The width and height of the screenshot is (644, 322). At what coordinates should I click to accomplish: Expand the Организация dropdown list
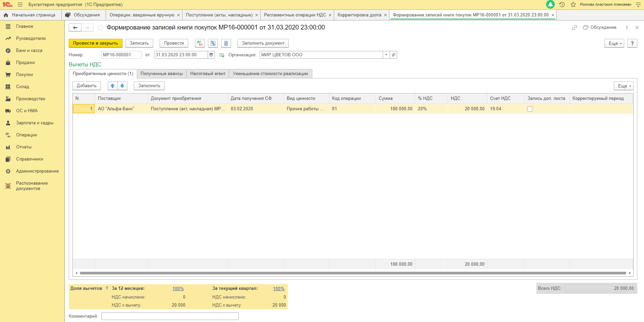point(386,55)
